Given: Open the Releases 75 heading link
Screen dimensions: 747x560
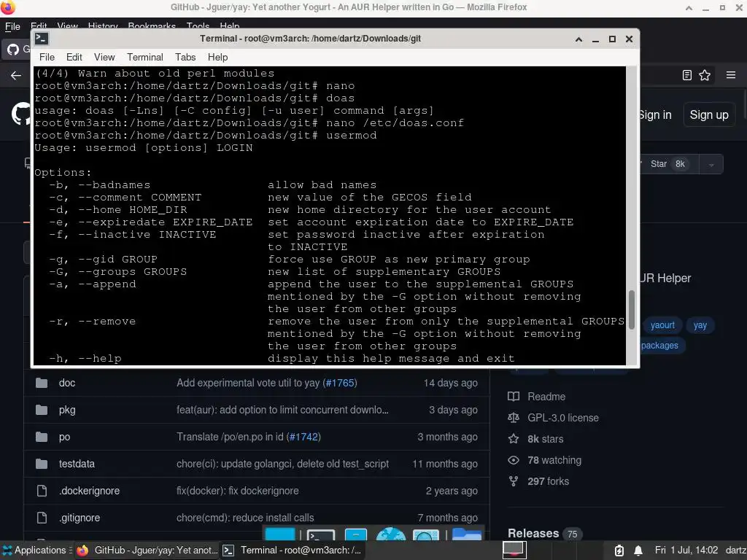Looking at the screenshot, I should point(545,533).
